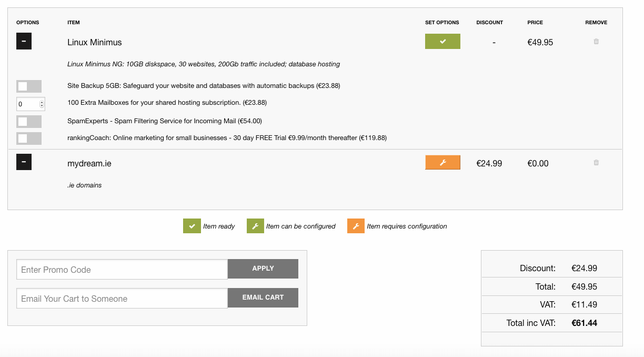Click the 'Item can be configured' legend icon
This screenshot has height=357, width=644.
pyautogui.click(x=255, y=226)
